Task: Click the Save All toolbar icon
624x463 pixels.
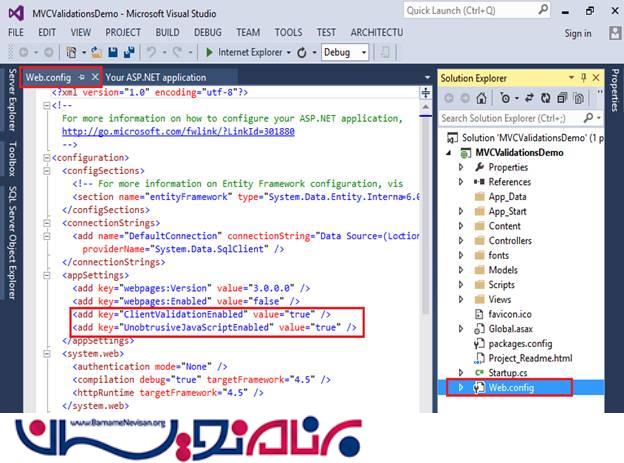Action: (x=127, y=52)
